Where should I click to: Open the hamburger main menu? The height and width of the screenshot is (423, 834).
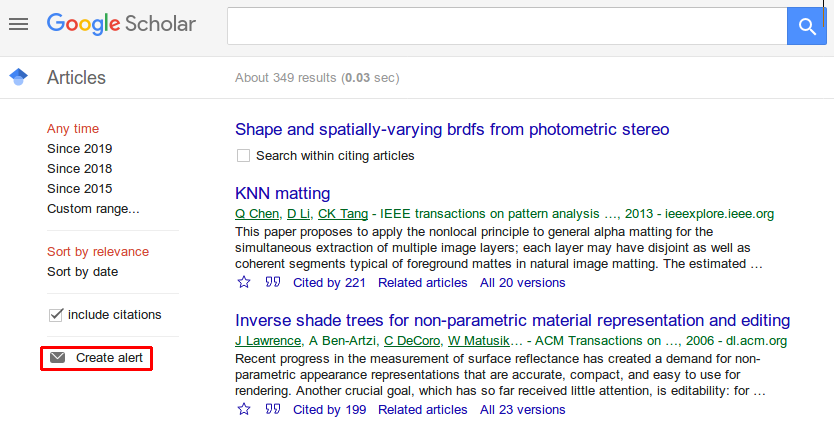pos(18,24)
